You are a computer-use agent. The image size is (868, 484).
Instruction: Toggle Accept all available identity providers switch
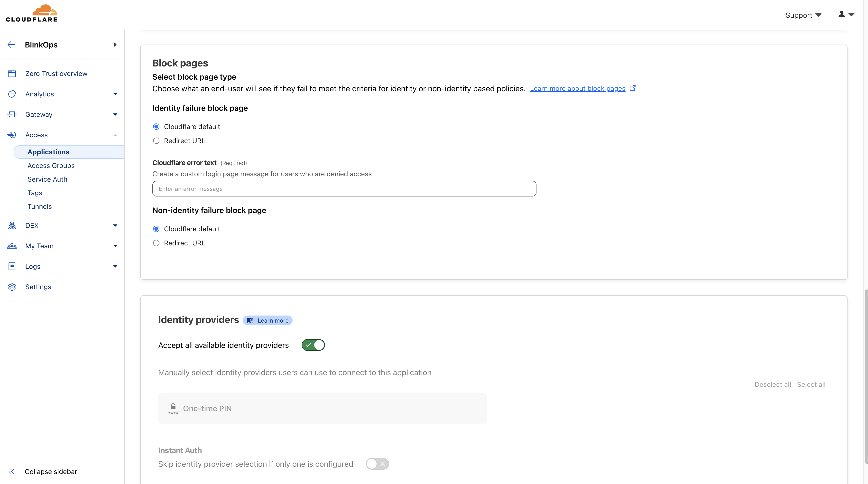(313, 345)
